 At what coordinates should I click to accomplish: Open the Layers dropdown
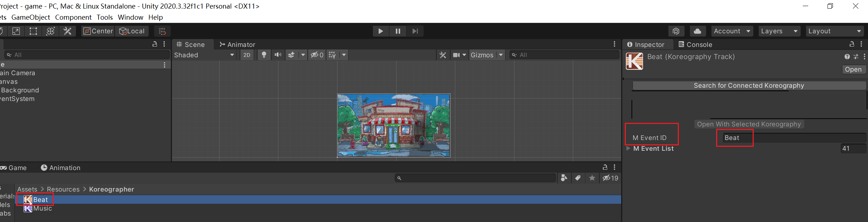780,31
